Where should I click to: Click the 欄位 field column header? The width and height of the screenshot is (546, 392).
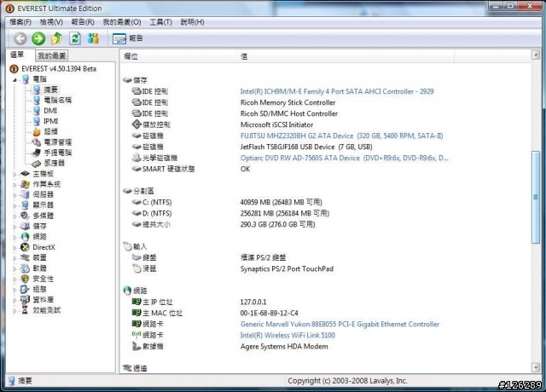click(178, 56)
